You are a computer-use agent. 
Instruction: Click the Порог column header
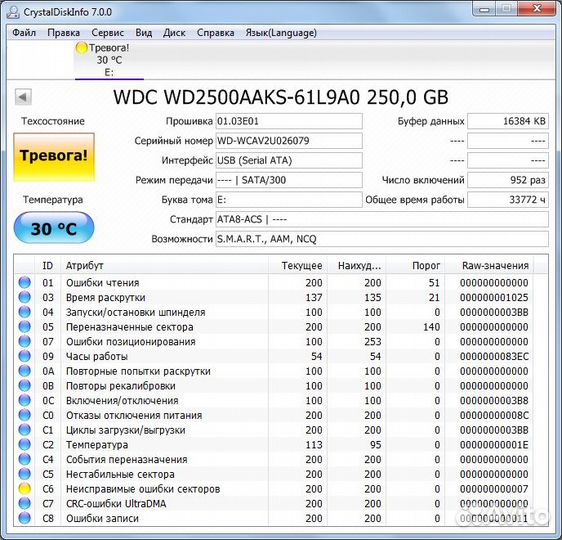[x=415, y=266]
